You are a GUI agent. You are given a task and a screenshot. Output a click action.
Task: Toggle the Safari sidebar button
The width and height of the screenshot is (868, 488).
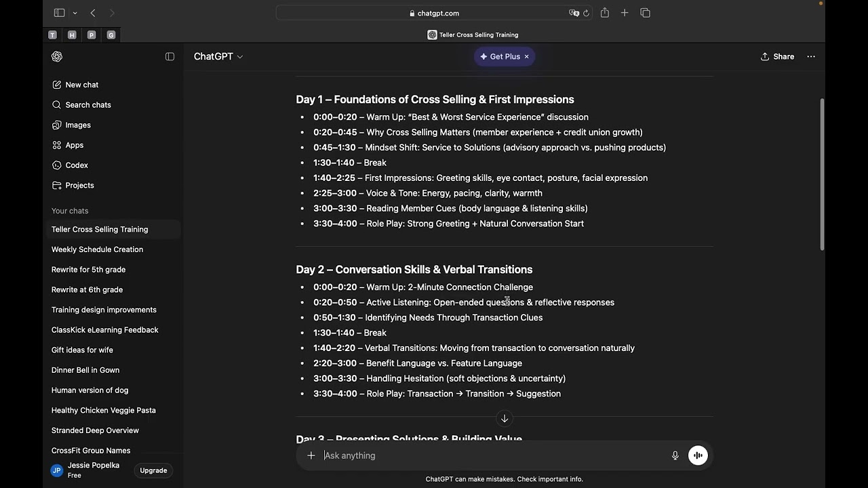[x=59, y=13]
